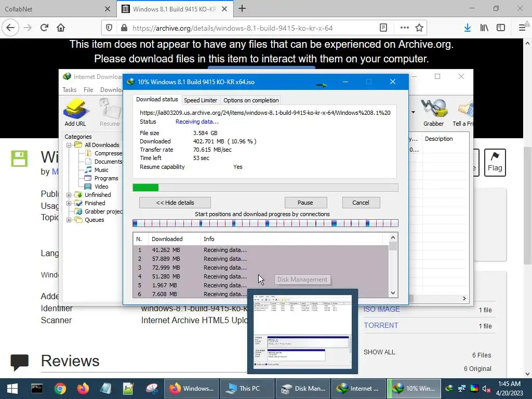Select connection row 3 with 72.999 MB

click(x=261, y=268)
